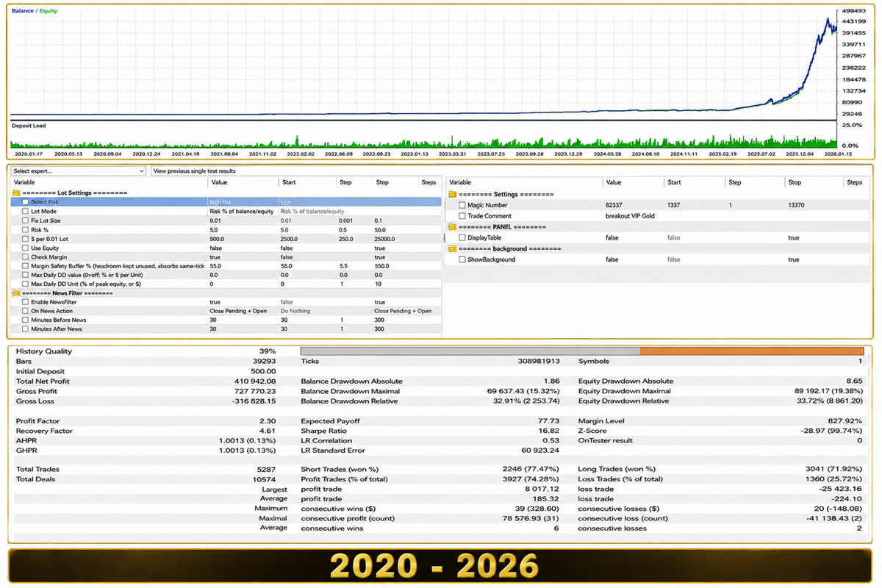Viewport: 882px width, 588px height.
Task: Click the Settings section folder icon
Action: (453, 194)
